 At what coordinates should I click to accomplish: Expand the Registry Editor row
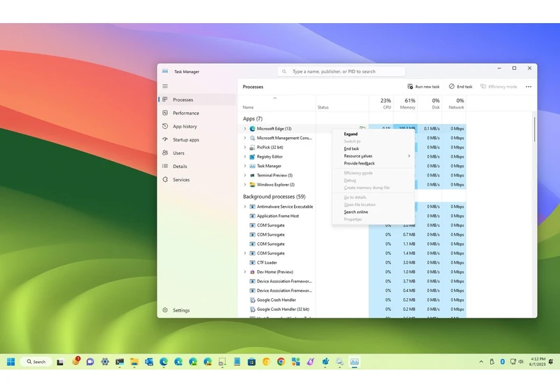(x=244, y=156)
